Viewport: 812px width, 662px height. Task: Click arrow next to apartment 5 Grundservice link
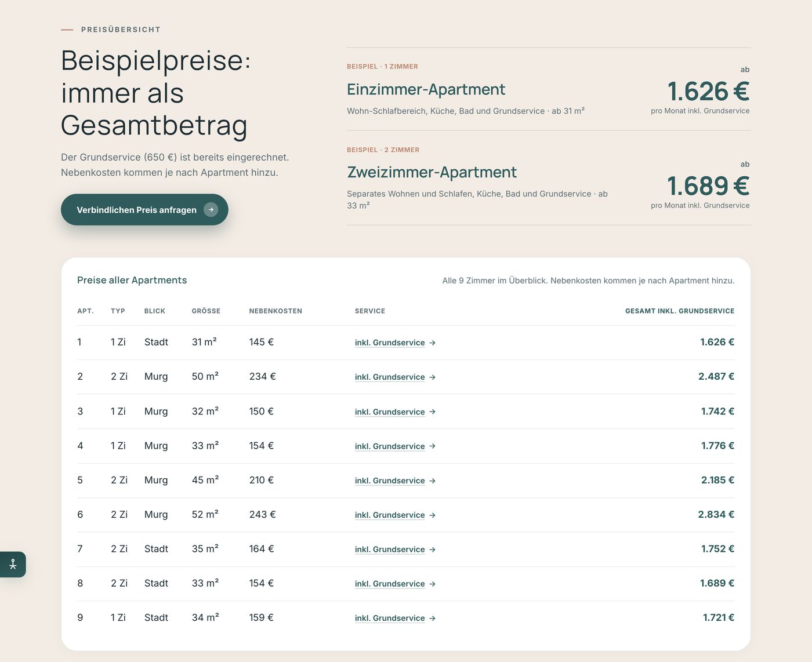tap(432, 481)
